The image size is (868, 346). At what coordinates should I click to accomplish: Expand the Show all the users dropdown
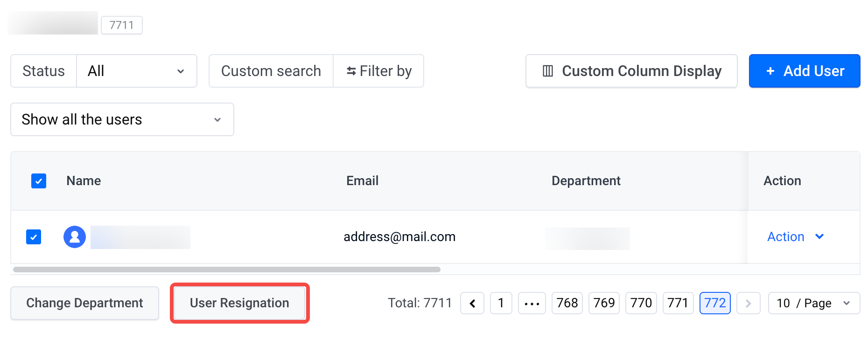click(122, 119)
